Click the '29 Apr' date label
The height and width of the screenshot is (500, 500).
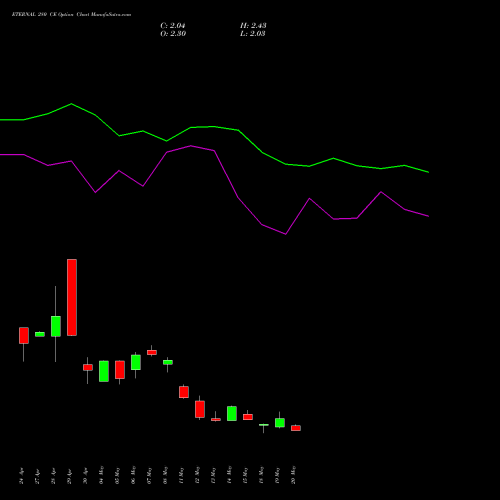(70, 477)
